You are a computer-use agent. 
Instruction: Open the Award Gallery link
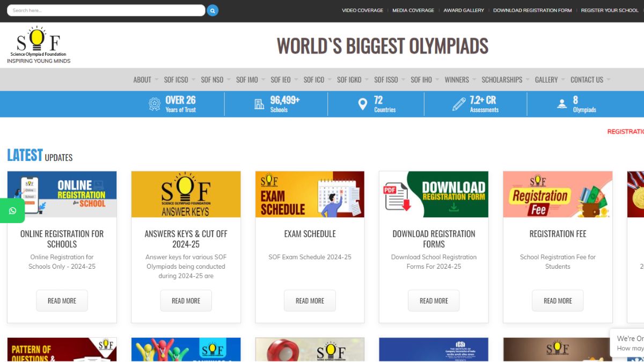click(x=464, y=10)
